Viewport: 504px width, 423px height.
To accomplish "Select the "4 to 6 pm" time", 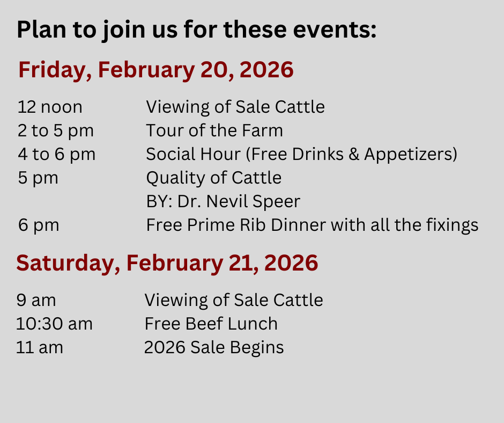I will [x=56, y=154].
